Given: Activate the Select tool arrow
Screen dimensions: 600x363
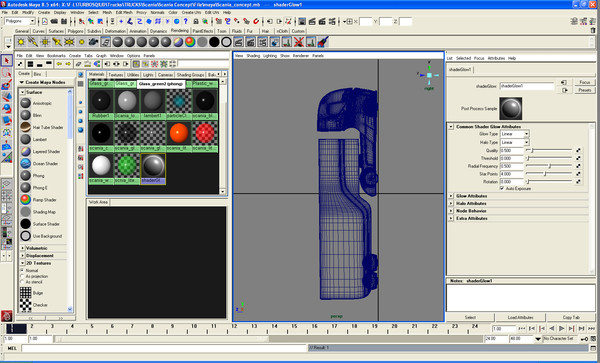Looking at the screenshot, I should (7, 60).
